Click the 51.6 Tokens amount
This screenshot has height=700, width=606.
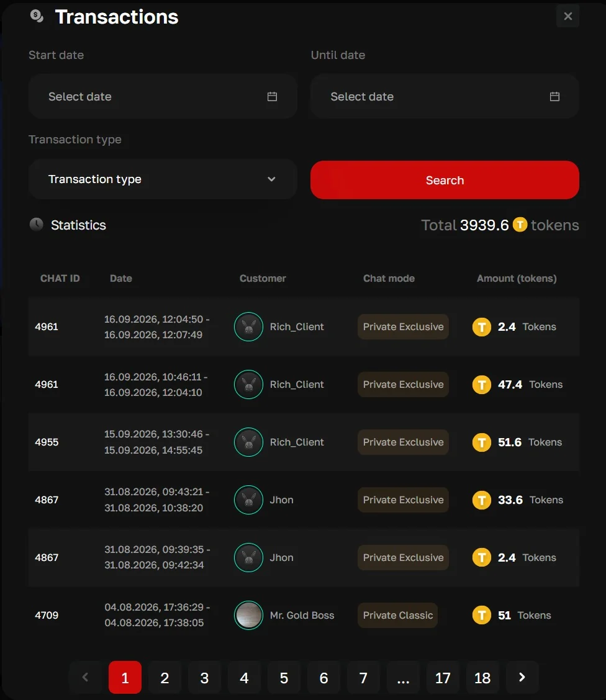coord(530,442)
